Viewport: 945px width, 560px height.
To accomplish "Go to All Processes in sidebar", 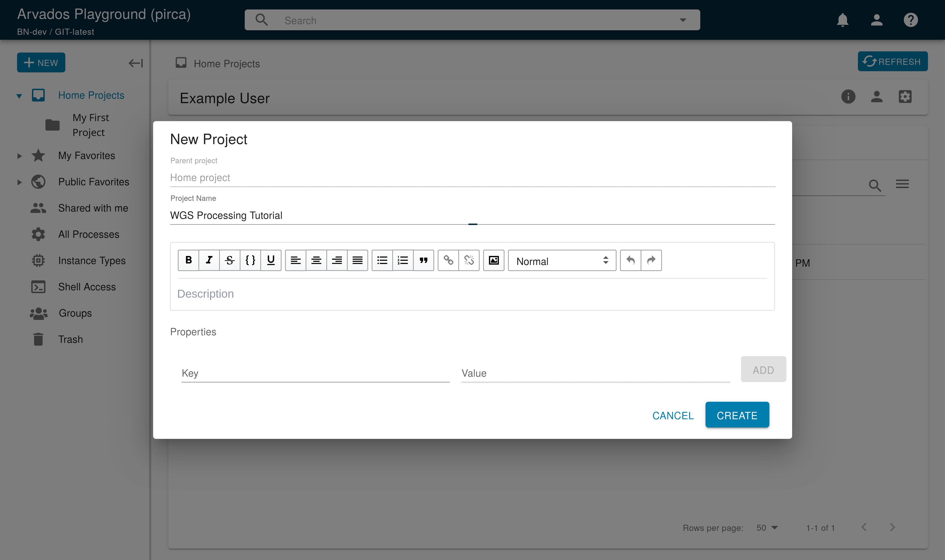I will coord(88,234).
